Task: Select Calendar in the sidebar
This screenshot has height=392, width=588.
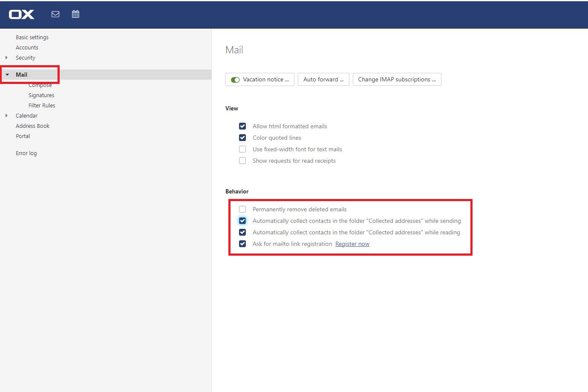Action: [26, 115]
